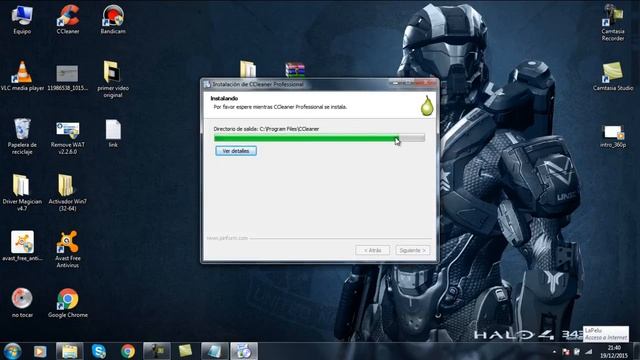
Task: Open VLC media player shortcut
Action: point(22,76)
